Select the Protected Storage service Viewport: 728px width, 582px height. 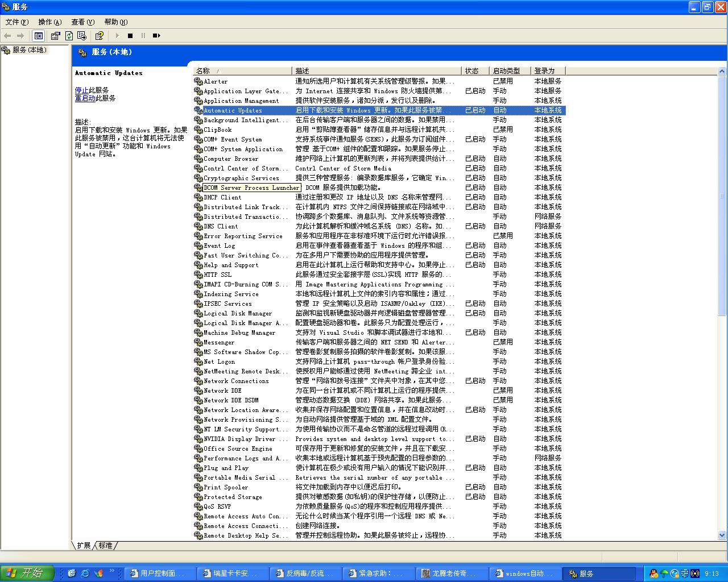coord(379,497)
